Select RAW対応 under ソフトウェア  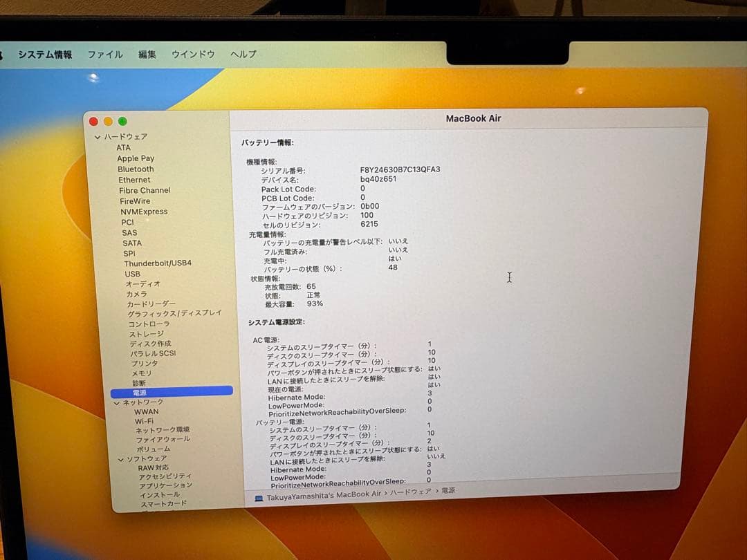(153, 468)
